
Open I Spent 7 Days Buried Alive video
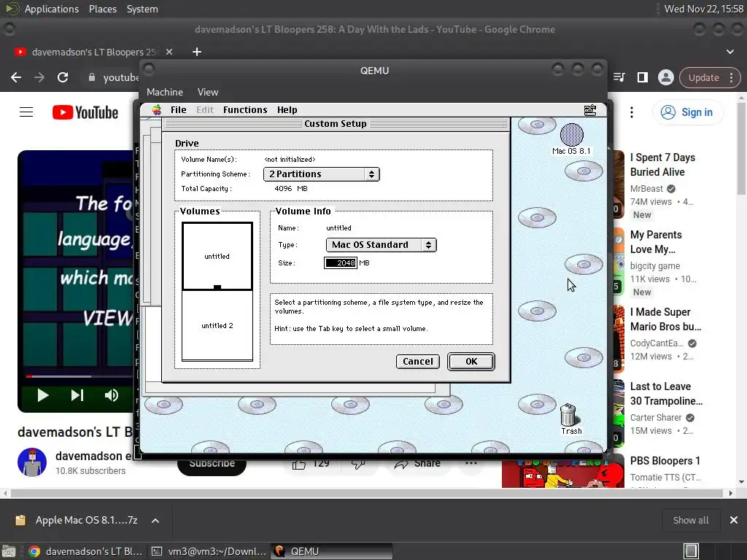(662, 165)
